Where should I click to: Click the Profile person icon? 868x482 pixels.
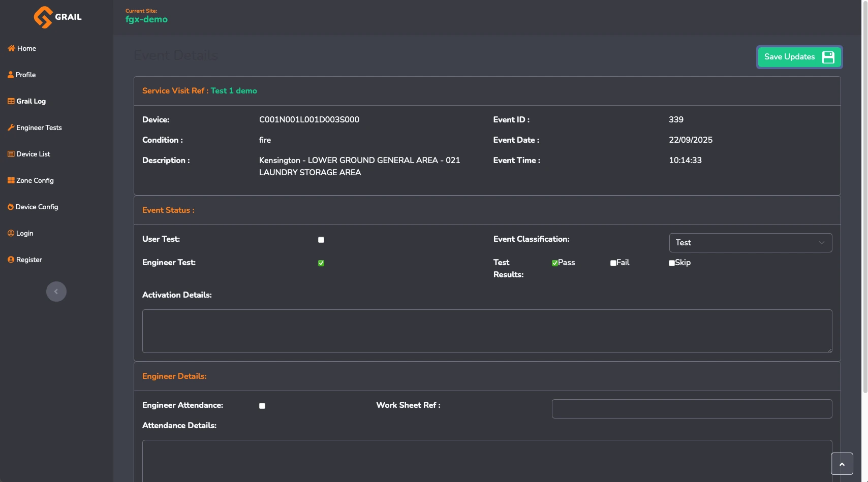click(11, 75)
